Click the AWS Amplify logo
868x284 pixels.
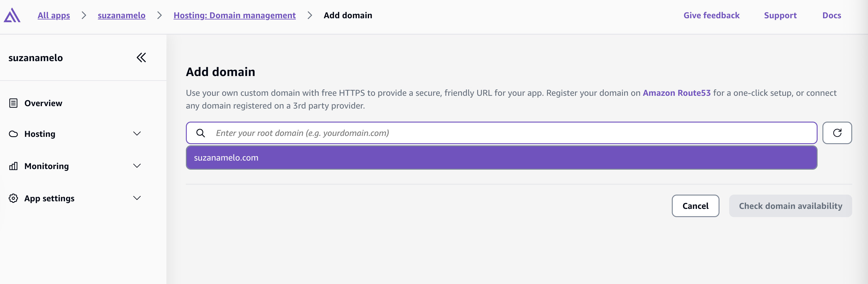click(12, 15)
